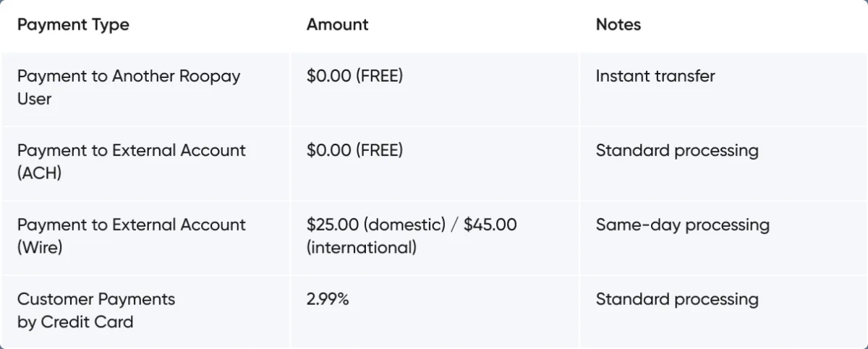Click the Customer Payments text
The width and height of the screenshot is (868, 349).
point(96,299)
